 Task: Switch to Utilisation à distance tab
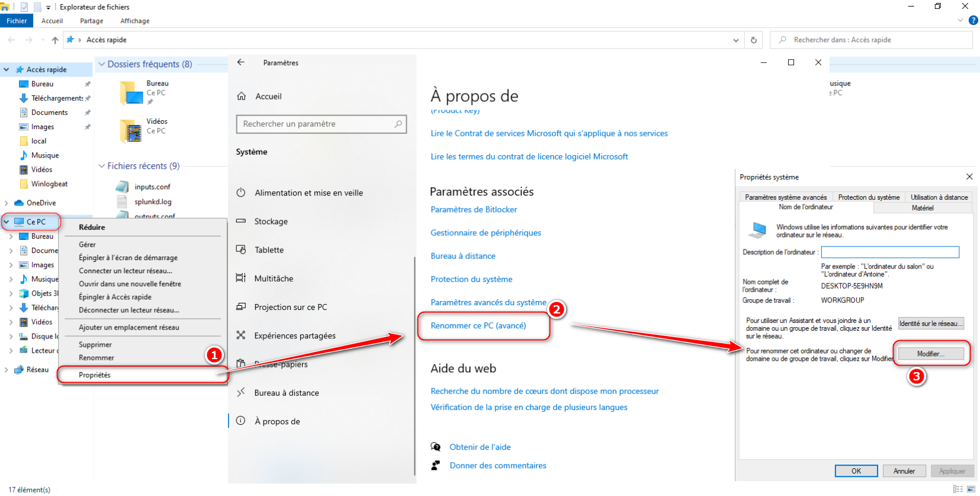[939, 197]
